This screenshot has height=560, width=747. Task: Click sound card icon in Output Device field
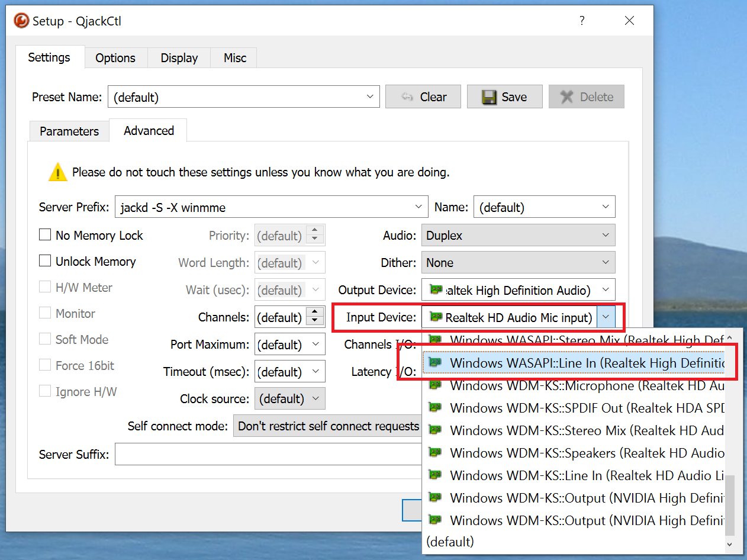tap(436, 290)
